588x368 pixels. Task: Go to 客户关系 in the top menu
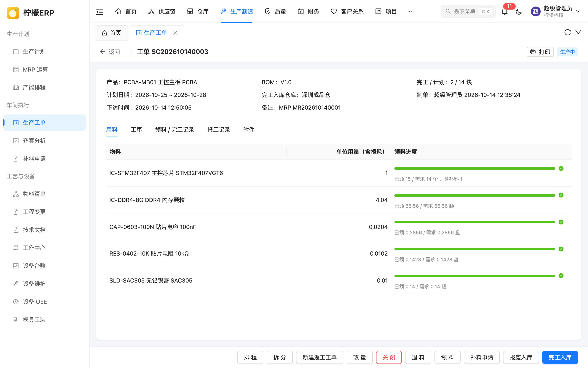tap(347, 11)
